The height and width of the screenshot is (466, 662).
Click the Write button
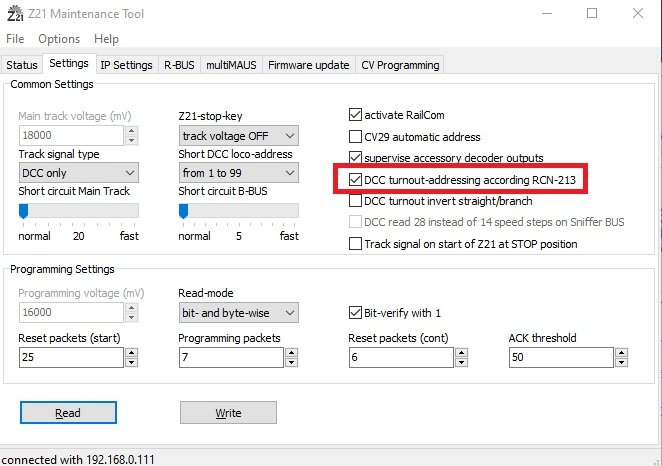point(228,412)
